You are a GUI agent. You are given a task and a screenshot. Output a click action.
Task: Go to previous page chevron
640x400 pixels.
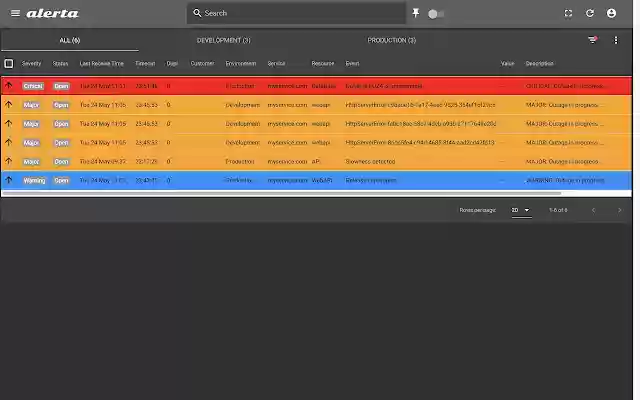coord(593,210)
